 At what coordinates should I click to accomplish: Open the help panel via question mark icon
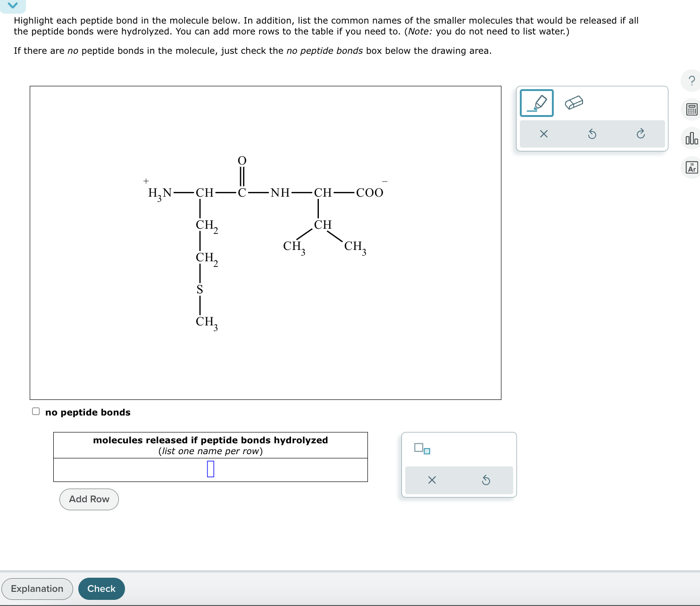[691, 81]
